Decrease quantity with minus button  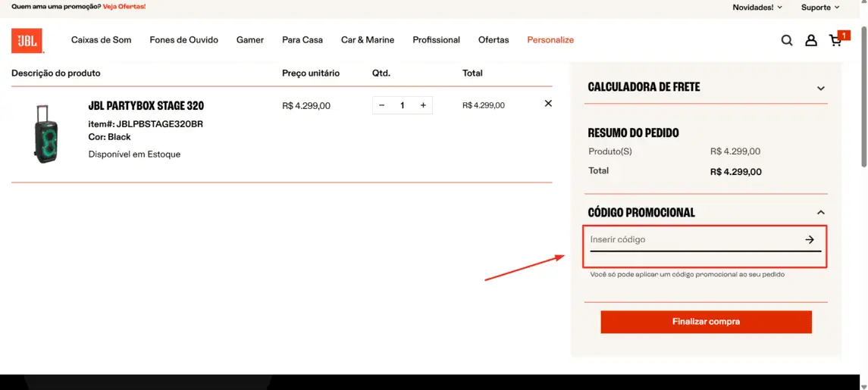[381, 105]
